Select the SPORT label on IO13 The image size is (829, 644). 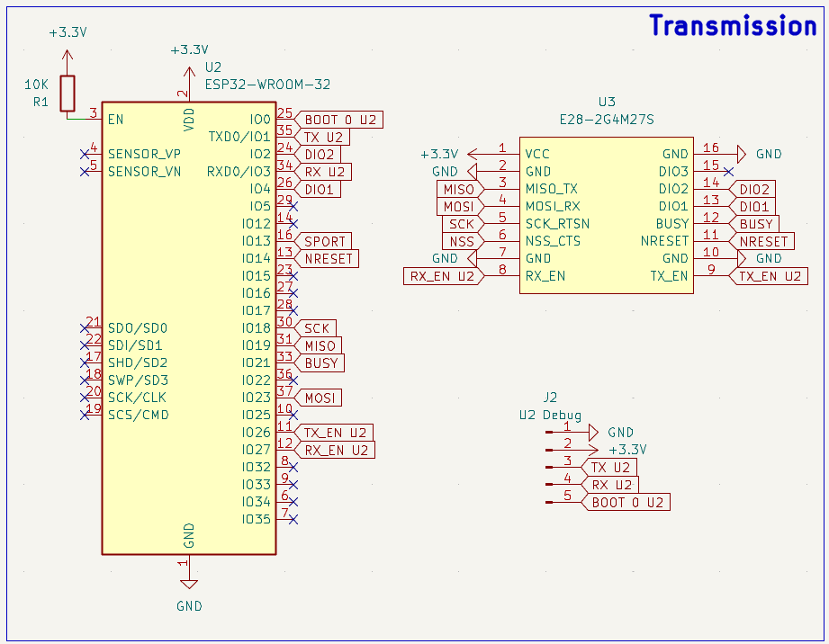(324, 241)
